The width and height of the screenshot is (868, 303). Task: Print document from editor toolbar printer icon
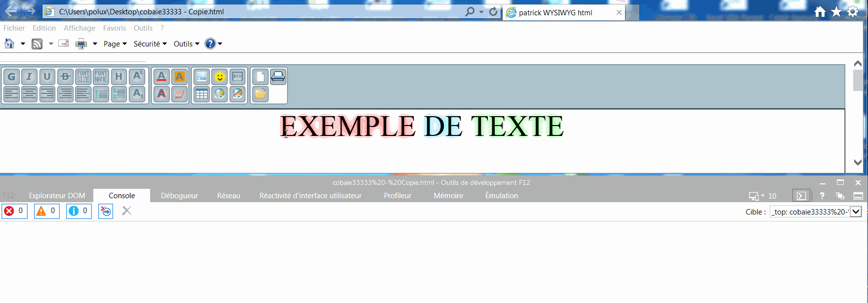click(278, 77)
